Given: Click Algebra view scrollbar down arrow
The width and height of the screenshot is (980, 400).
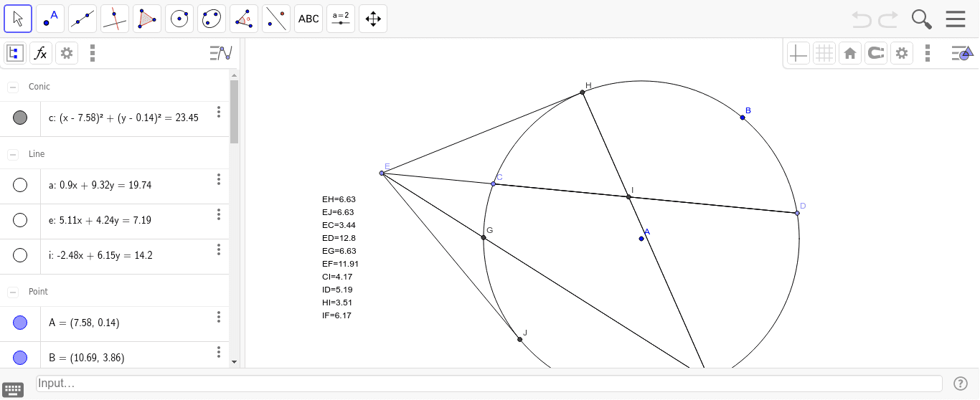Looking at the screenshot, I should pos(234,362).
